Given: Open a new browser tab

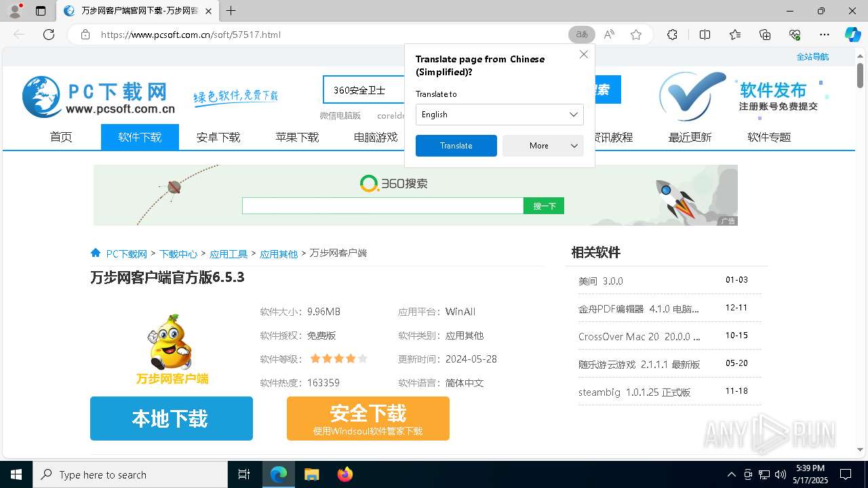Looking at the screenshot, I should coord(231,11).
